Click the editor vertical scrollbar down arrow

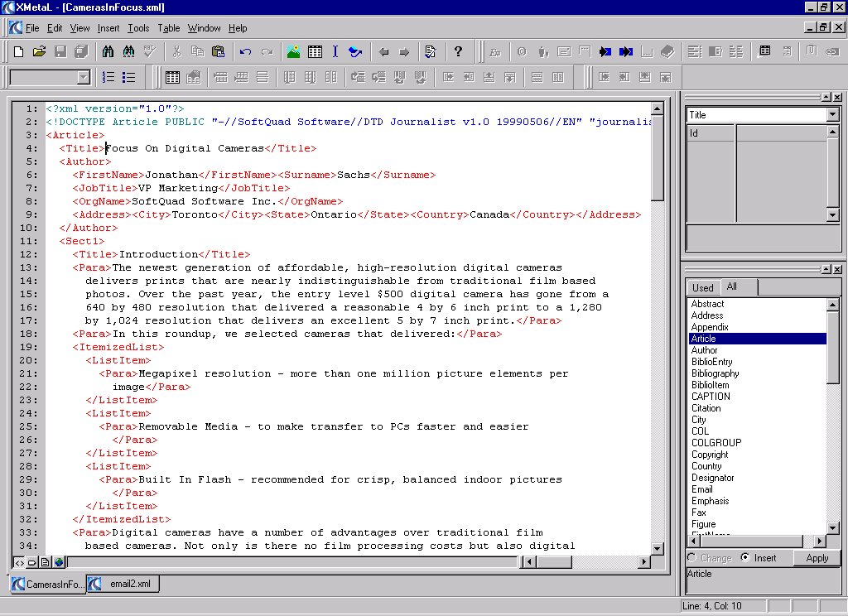657,549
